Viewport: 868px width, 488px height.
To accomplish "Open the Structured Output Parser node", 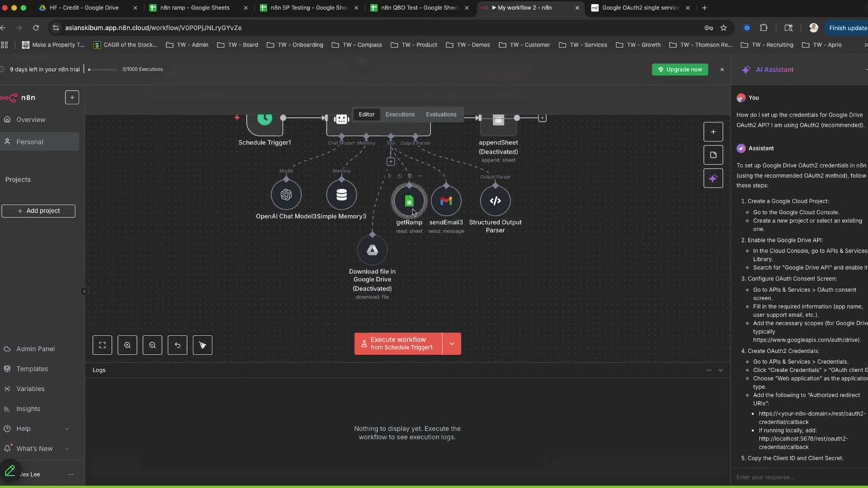I will (x=495, y=201).
